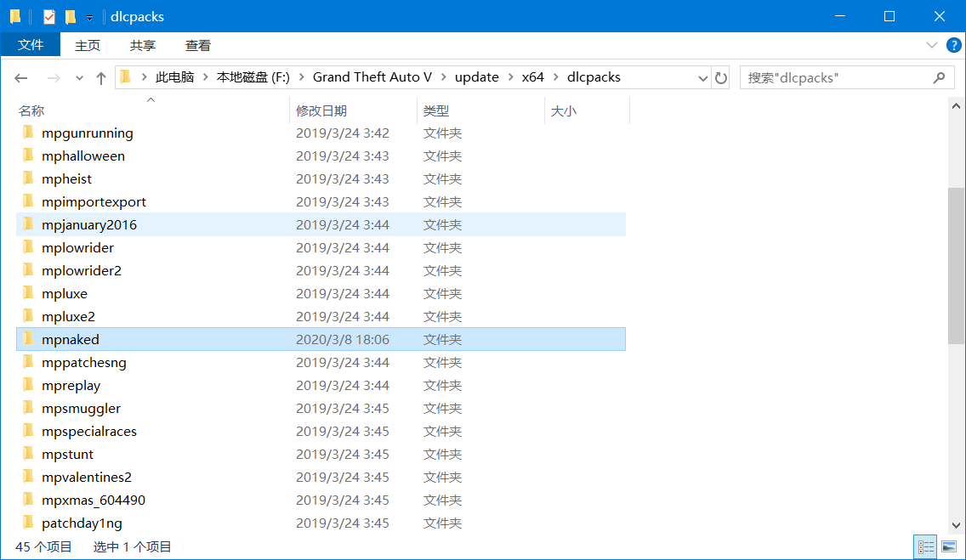Select the mpgunrunning folder icon
Image resolution: width=966 pixels, height=560 pixels.
(x=28, y=133)
